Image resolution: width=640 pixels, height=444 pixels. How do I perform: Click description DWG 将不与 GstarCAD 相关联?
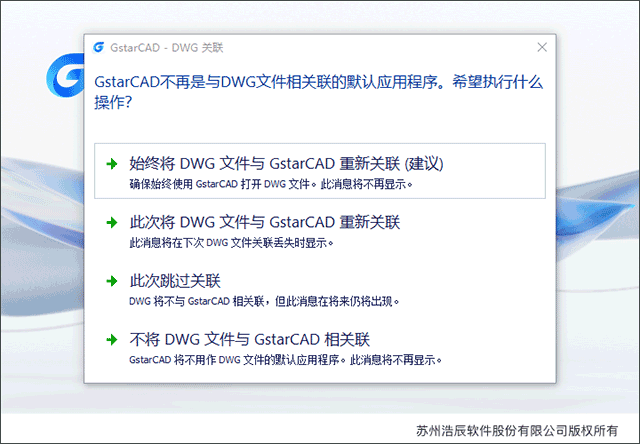tap(264, 302)
